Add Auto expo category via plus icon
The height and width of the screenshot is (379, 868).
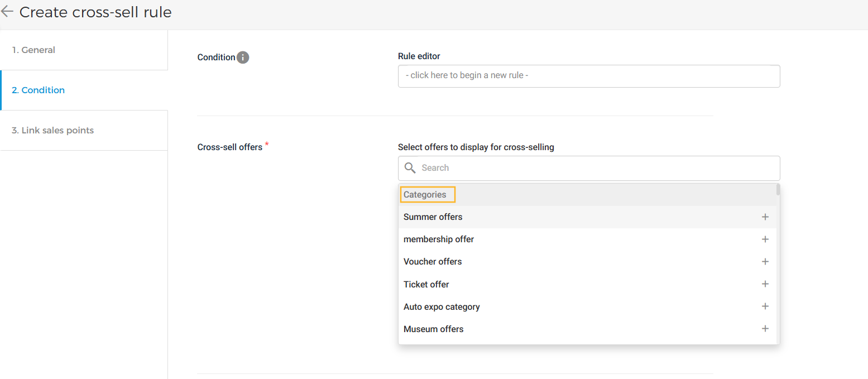pyautogui.click(x=765, y=306)
